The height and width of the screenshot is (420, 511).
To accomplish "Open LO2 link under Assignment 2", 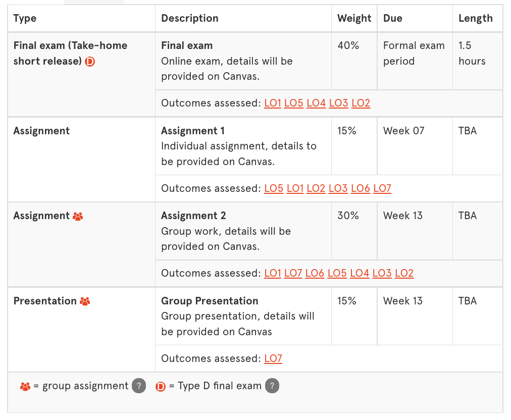I will 404,273.
